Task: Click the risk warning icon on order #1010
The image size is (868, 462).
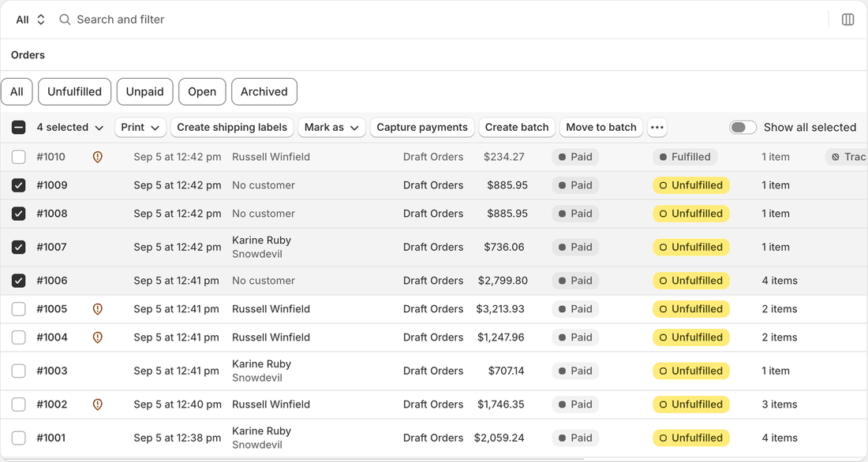Action: (97, 157)
